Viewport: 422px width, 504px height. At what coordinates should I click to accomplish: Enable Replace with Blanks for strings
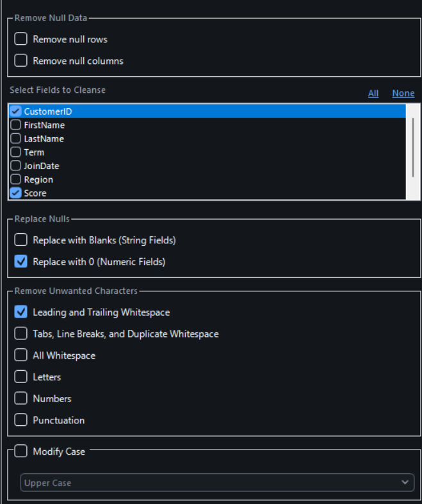[x=21, y=240]
